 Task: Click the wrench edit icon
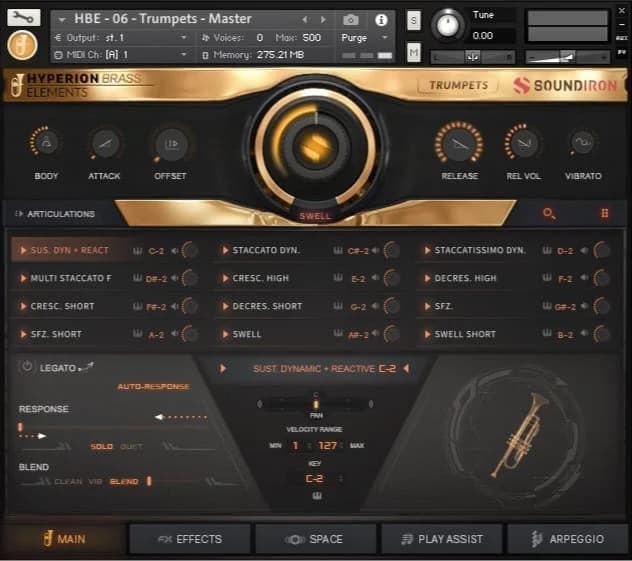click(23, 17)
